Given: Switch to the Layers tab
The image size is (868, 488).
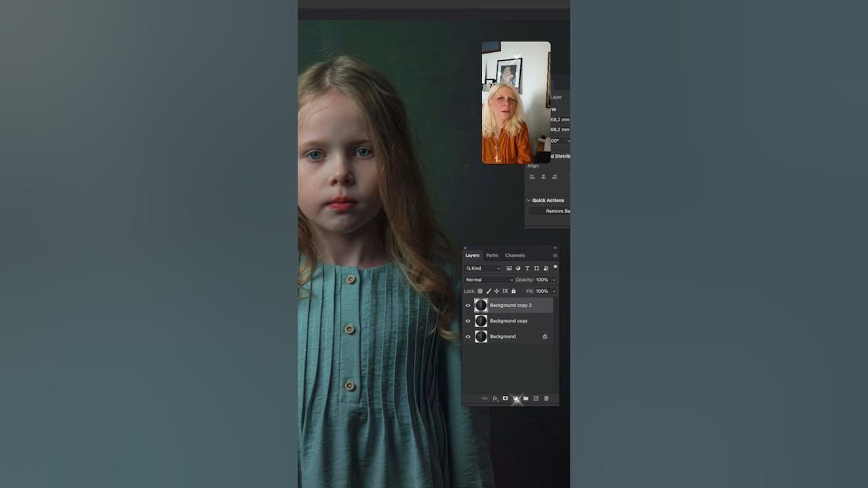Looking at the screenshot, I should click(x=473, y=256).
